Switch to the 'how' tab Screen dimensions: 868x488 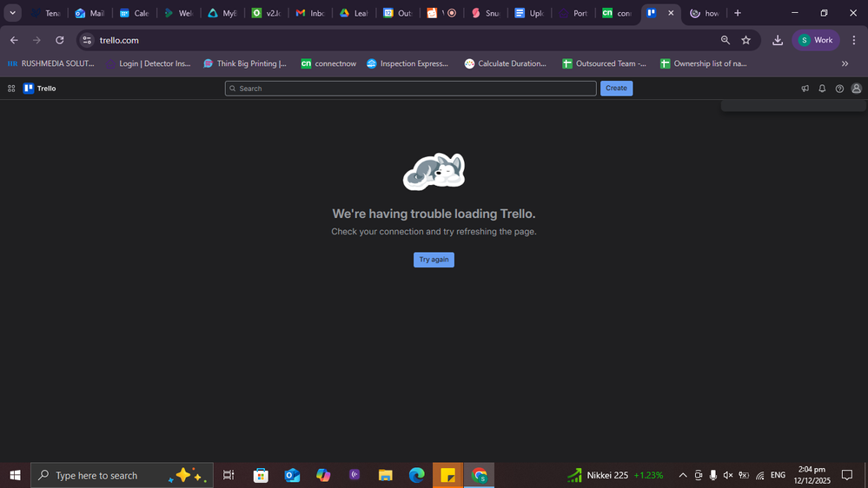click(704, 13)
